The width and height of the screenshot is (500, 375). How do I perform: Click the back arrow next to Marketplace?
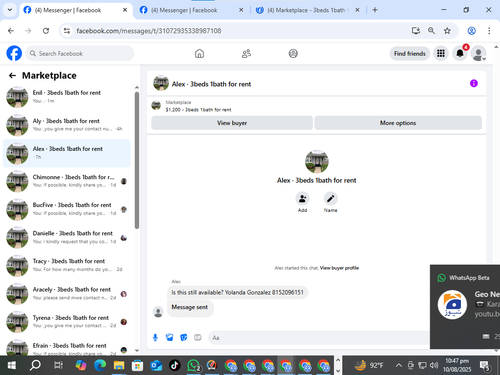pyautogui.click(x=12, y=76)
